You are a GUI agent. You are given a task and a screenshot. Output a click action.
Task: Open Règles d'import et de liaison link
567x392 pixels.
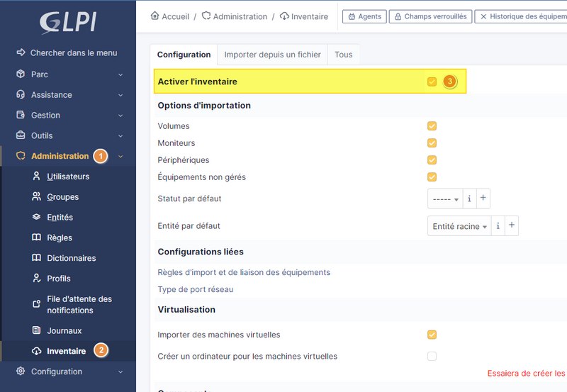244,272
